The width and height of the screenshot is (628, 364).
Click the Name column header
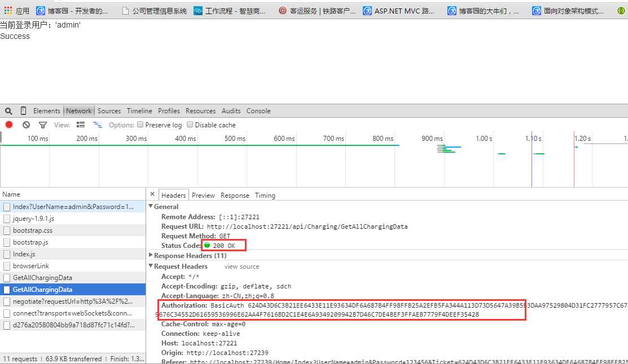tap(73, 194)
